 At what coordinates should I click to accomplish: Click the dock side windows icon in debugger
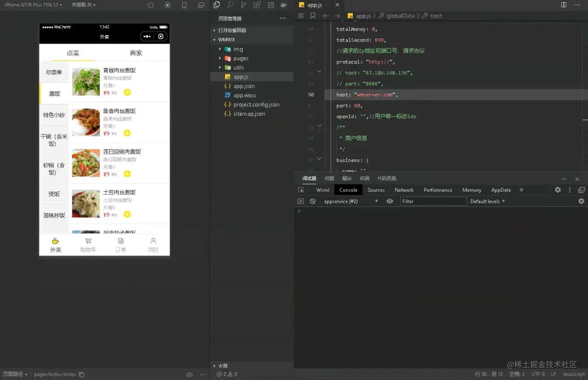581,190
